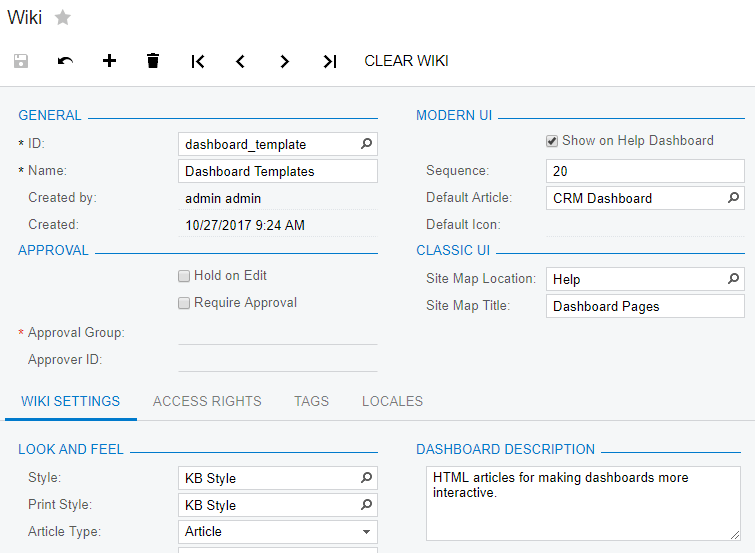Add a new wiki record with plus icon
The image size is (755, 553).
109,61
